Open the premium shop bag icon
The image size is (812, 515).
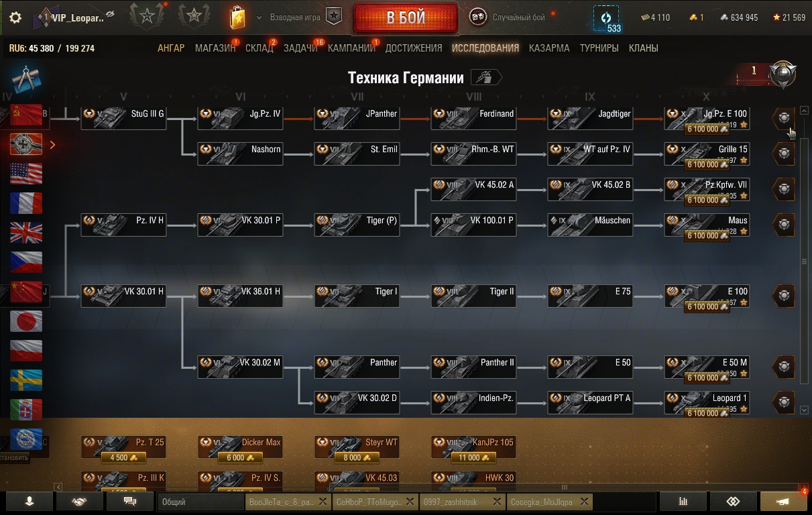(237, 17)
